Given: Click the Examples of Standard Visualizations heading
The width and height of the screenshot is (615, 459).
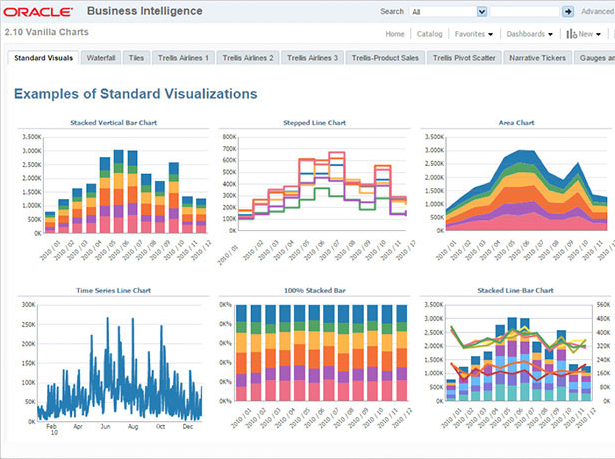Looking at the screenshot, I should [x=136, y=94].
